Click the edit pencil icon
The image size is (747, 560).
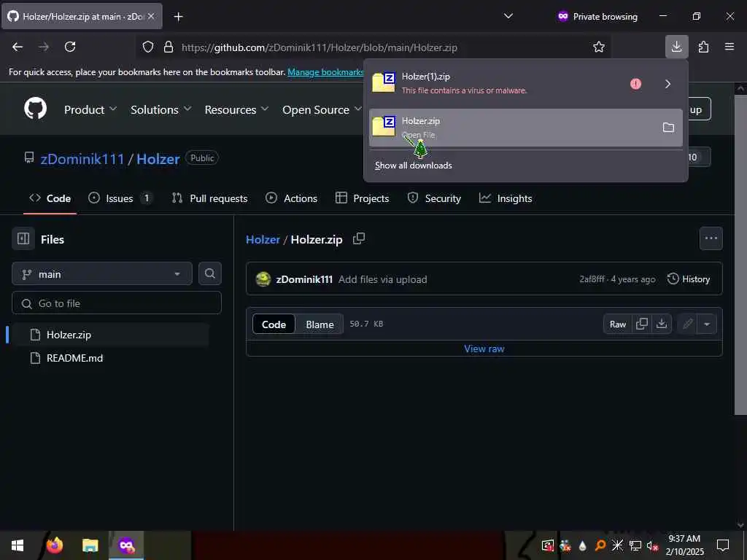tap(687, 324)
